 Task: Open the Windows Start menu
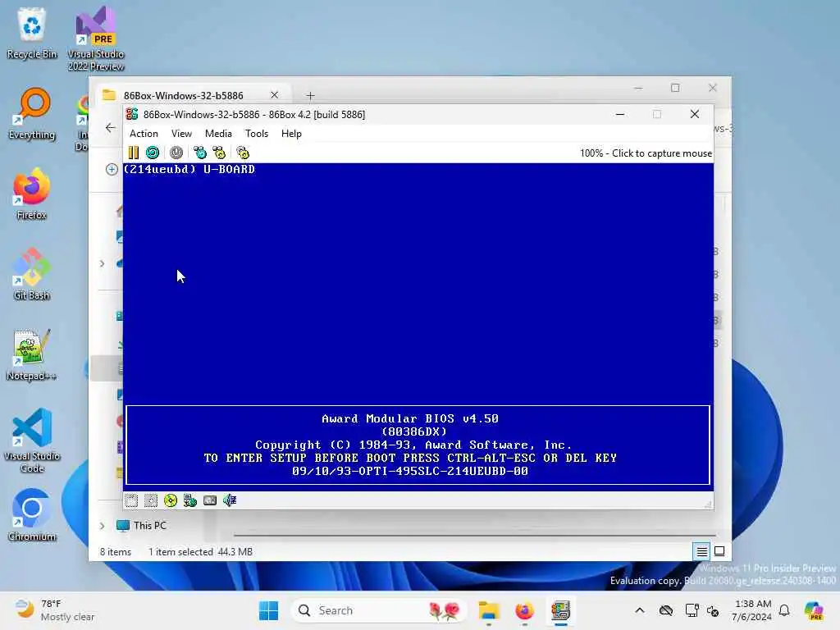[x=268, y=610]
